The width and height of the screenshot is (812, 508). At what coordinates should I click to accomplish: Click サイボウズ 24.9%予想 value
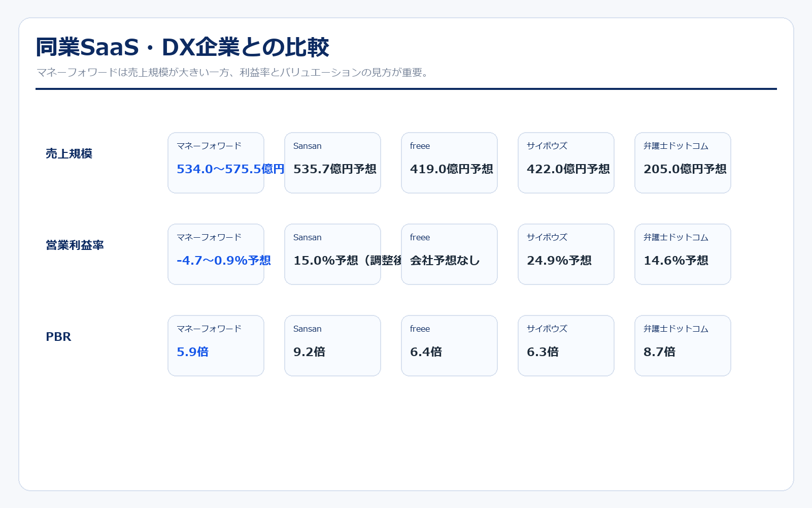point(559,261)
